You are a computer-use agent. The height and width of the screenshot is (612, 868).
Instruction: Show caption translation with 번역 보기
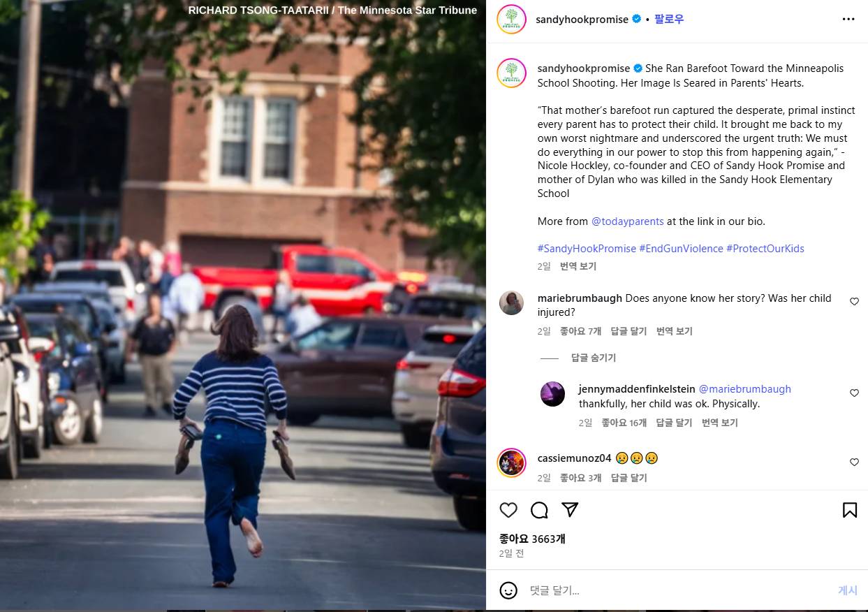pos(578,266)
